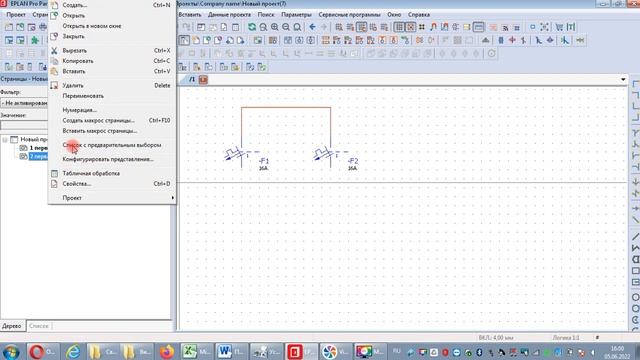Open the Сервисные программы menu
The height and width of the screenshot is (360, 640).
click(349, 15)
